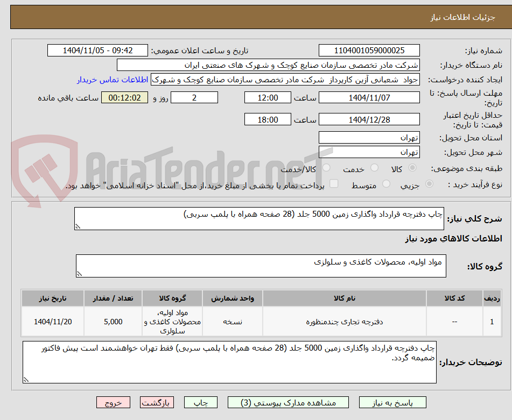Click the خروج button
Viewport: 512px width, 420px height.
tap(113, 402)
